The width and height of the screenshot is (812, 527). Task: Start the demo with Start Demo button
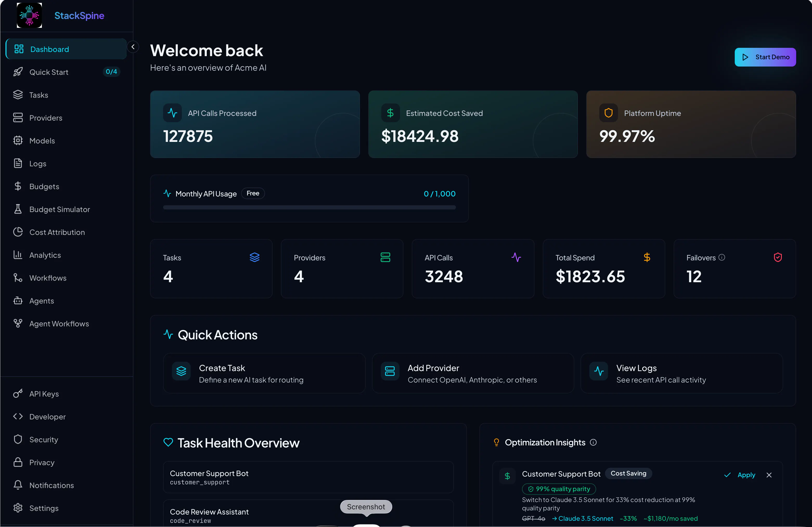(765, 57)
